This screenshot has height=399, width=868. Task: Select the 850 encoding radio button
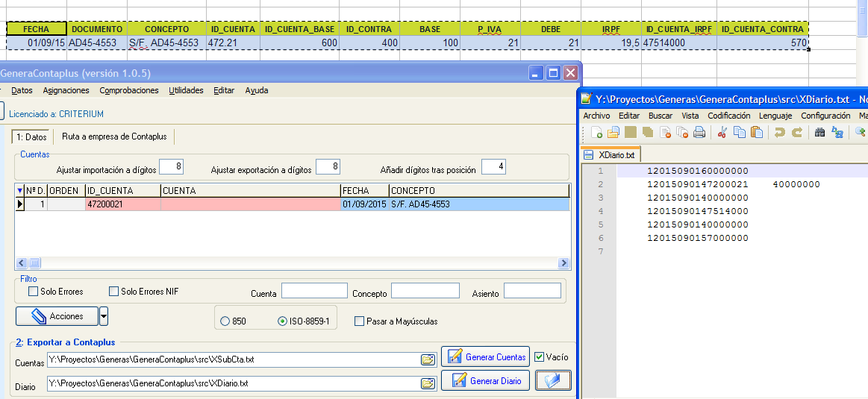click(225, 321)
